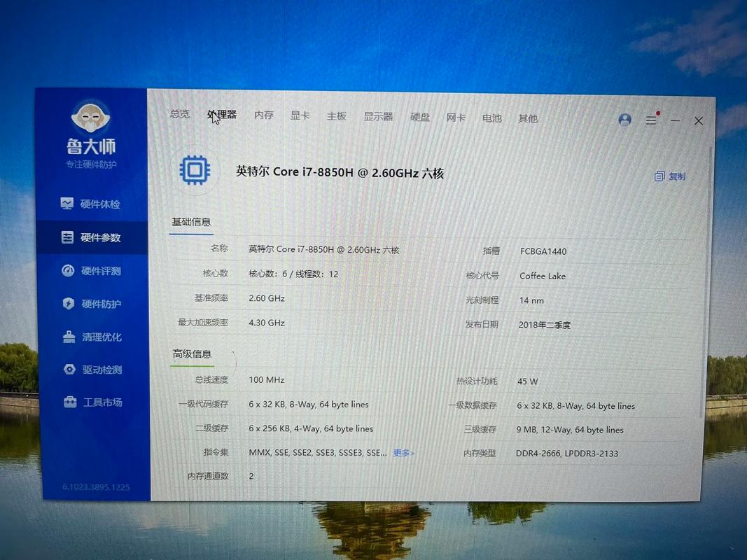
Task: Click the release date 2018年二季度
Action: [544, 325]
